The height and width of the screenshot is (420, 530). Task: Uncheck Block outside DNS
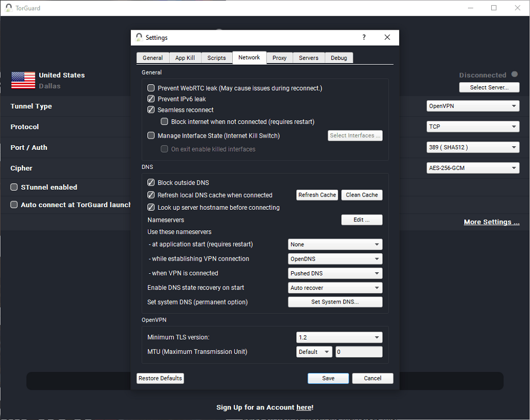pos(151,183)
